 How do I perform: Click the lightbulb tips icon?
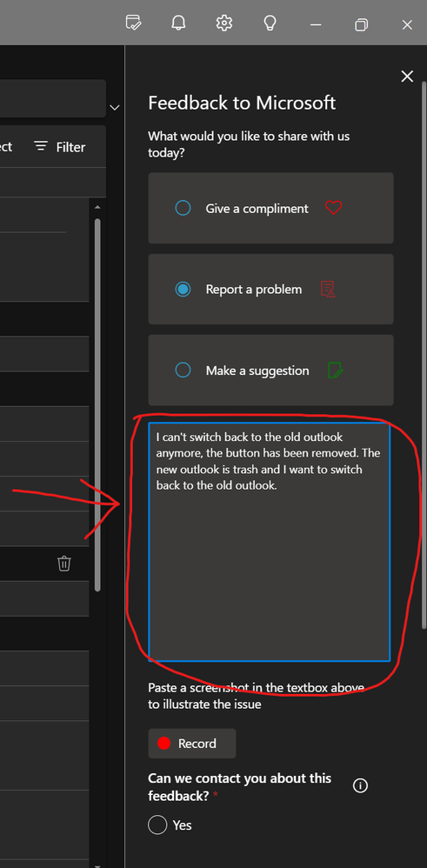point(270,23)
